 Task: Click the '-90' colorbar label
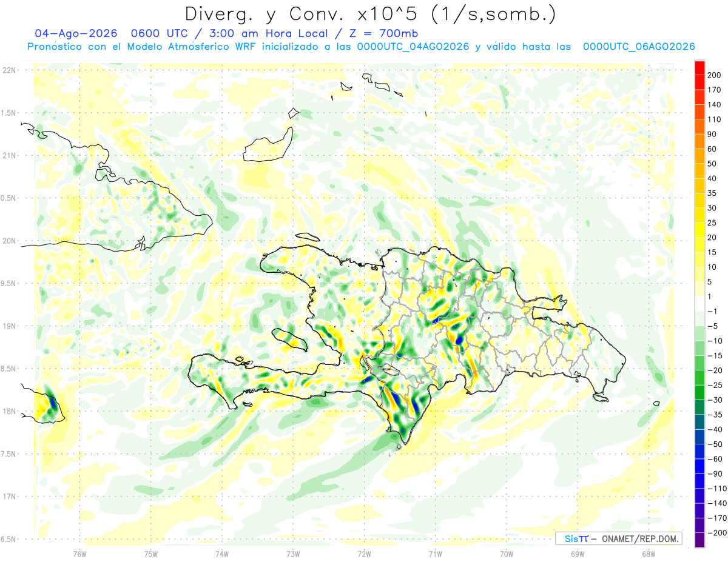(x=715, y=473)
